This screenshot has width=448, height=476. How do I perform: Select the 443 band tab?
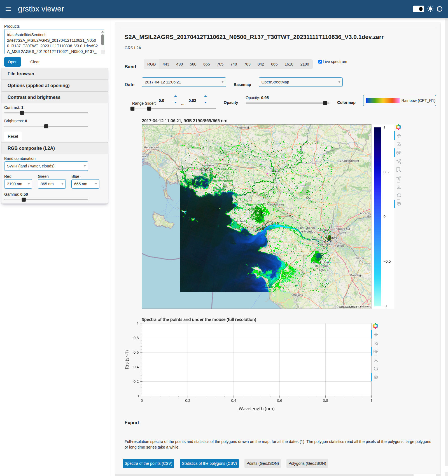(x=166, y=64)
